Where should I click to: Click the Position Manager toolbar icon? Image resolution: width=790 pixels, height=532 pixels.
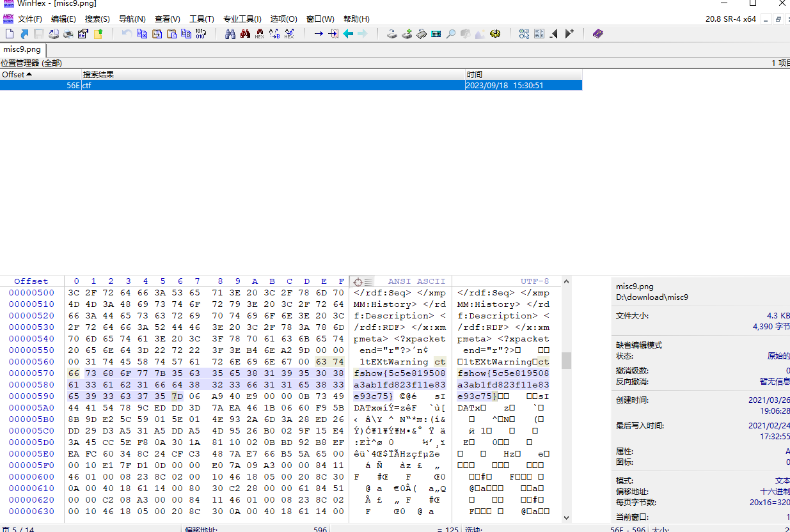(525, 34)
